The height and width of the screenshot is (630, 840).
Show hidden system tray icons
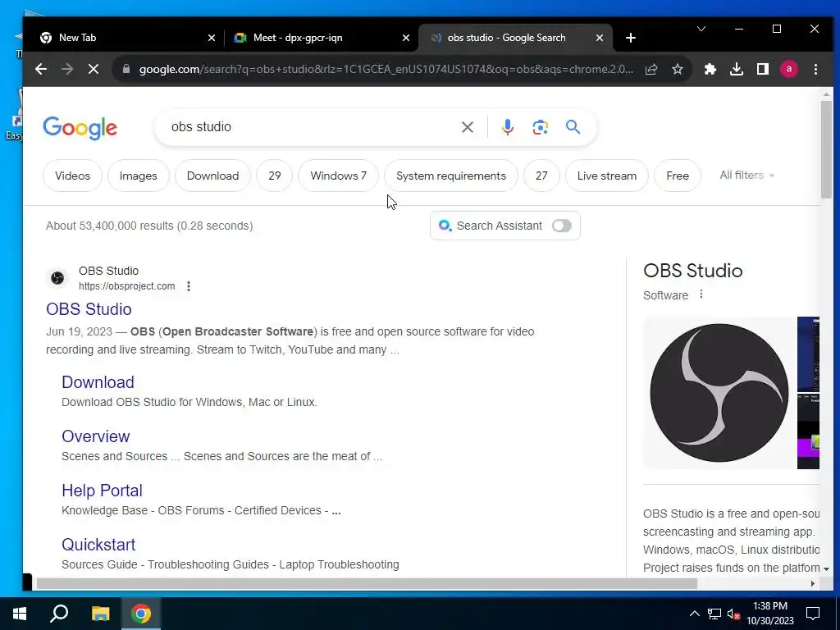click(694, 614)
